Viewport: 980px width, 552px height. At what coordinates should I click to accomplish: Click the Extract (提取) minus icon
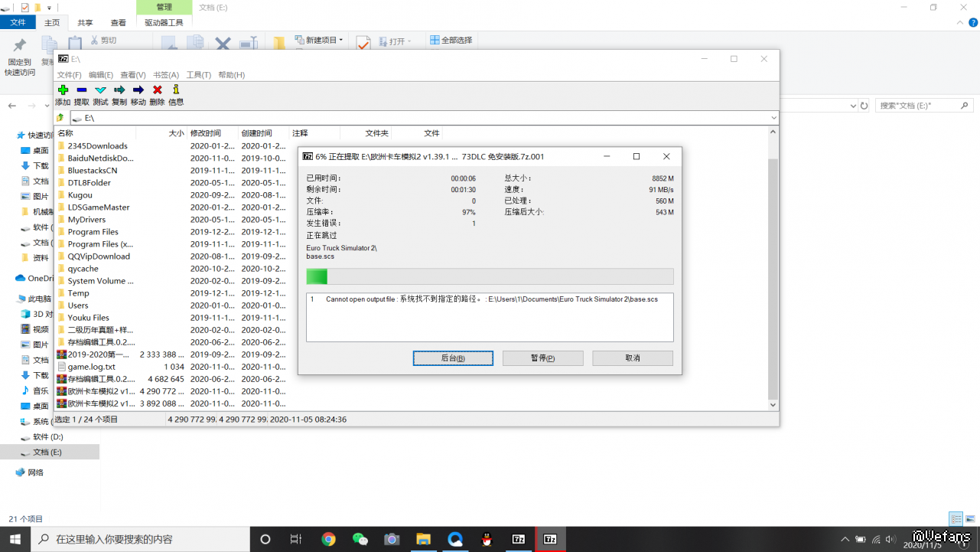(x=81, y=90)
